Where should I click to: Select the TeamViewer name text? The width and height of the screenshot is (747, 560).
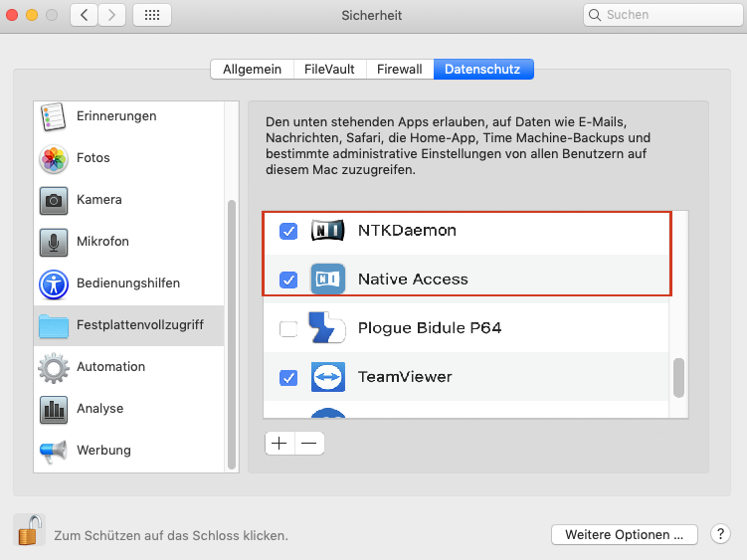(x=405, y=377)
